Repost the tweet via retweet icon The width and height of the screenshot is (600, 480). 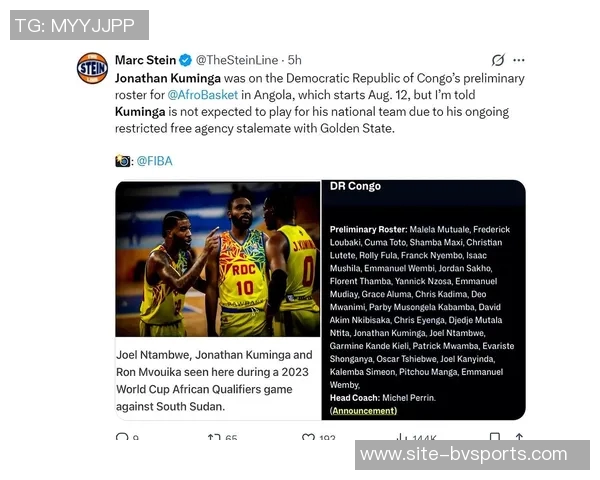[214, 437]
